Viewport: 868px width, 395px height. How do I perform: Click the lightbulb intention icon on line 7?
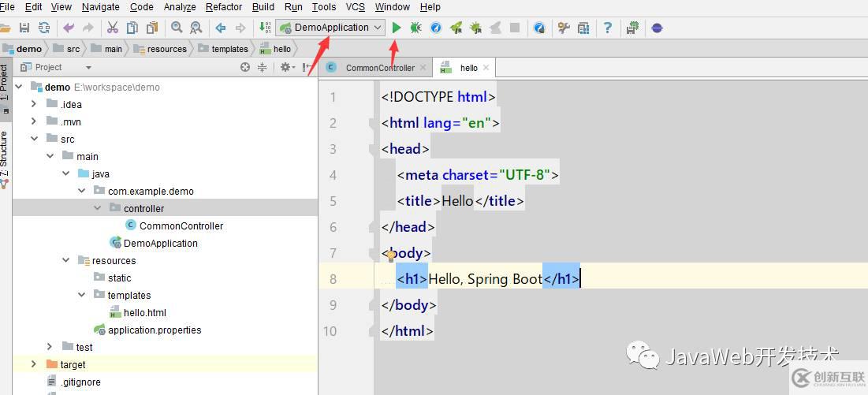[391, 255]
